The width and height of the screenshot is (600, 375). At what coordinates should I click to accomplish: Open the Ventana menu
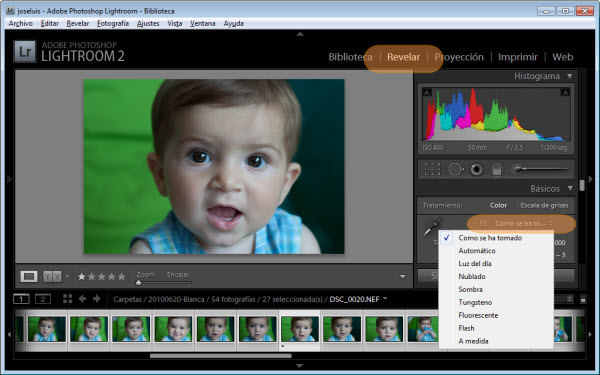[x=203, y=23]
